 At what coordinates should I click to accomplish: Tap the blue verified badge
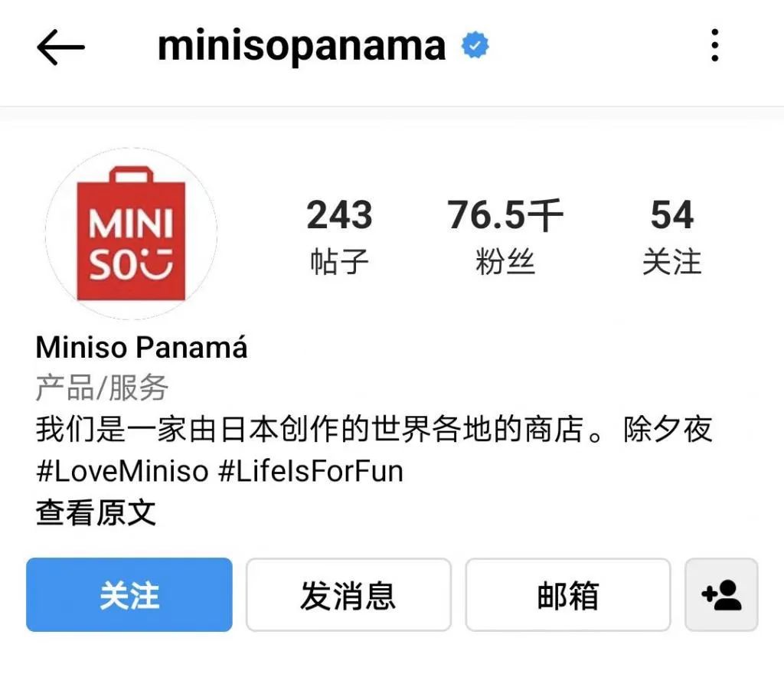pos(475,45)
